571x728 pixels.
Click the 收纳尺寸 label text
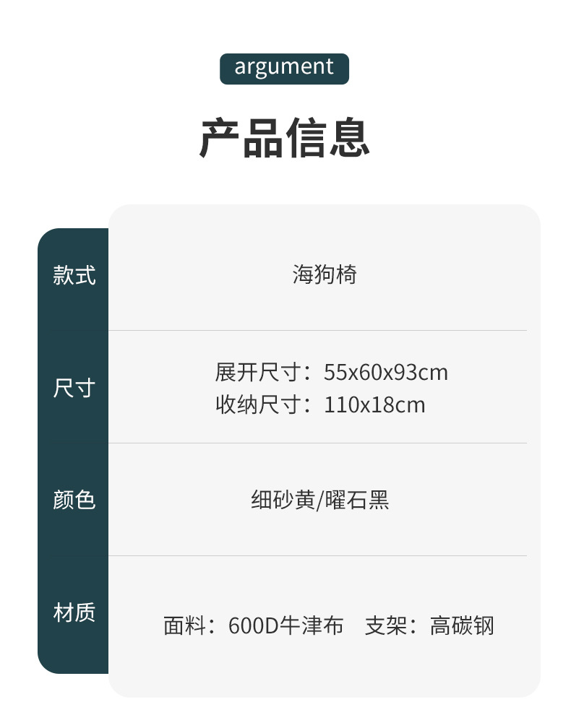[x=258, y=404]
